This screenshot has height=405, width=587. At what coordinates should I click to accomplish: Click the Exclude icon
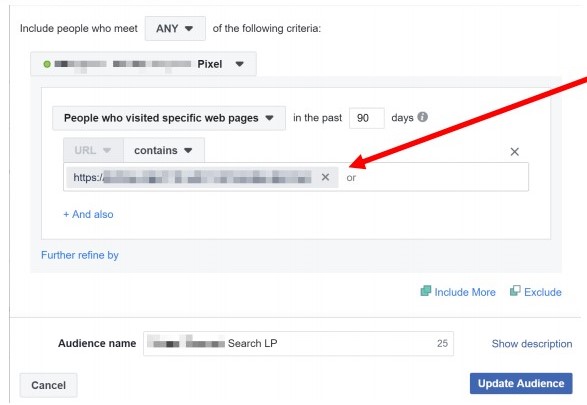(515, 291)
